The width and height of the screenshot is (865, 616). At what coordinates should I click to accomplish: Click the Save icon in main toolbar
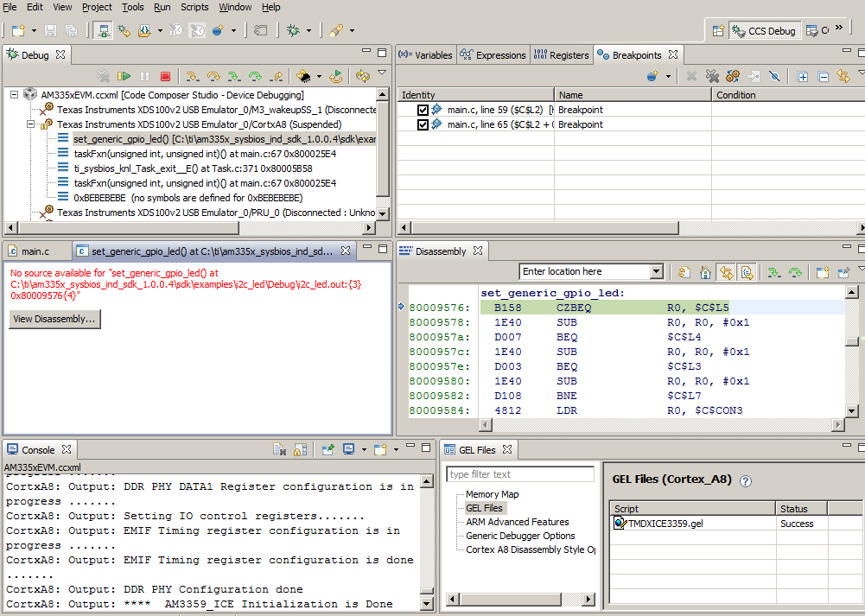pos(51,30)
